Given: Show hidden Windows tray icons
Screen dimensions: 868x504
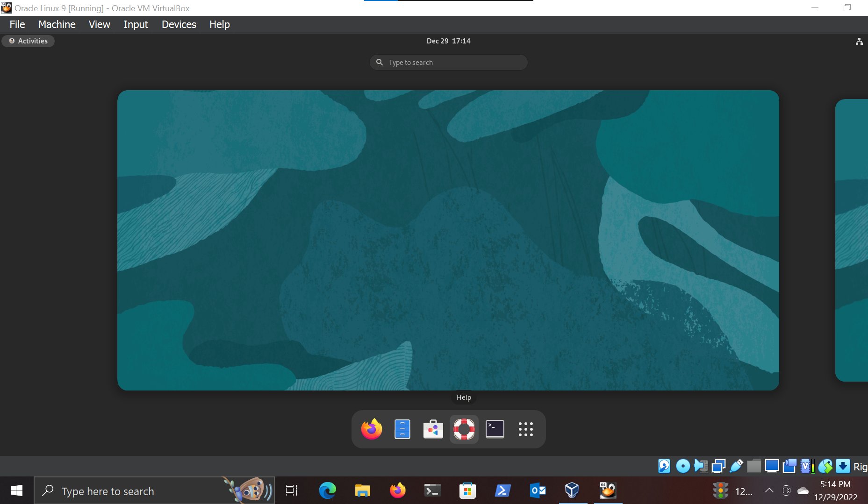Looking at the screenshot, I should tap(769, 490).
